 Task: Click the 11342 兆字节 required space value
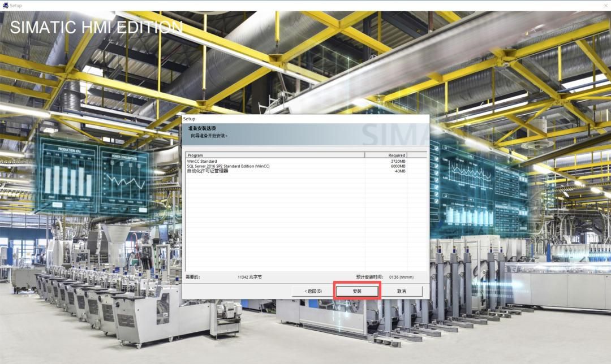coord(249,277)
